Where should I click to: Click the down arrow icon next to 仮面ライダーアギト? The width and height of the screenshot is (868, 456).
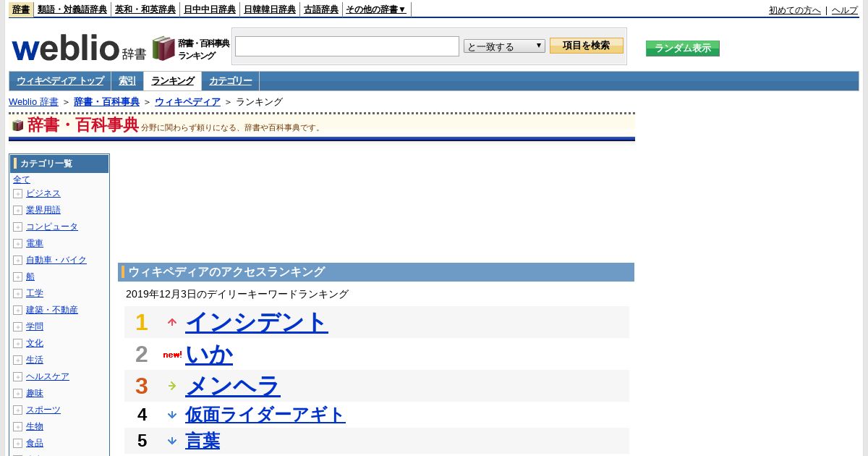(172, 415)
